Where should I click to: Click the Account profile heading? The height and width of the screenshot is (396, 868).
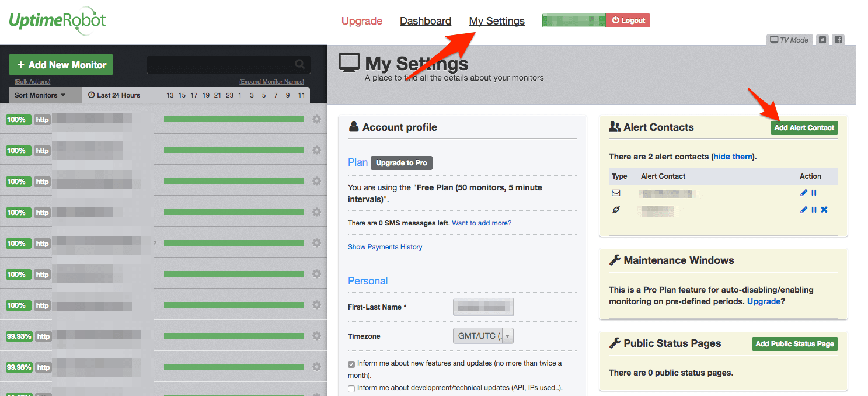coord(399,127)
